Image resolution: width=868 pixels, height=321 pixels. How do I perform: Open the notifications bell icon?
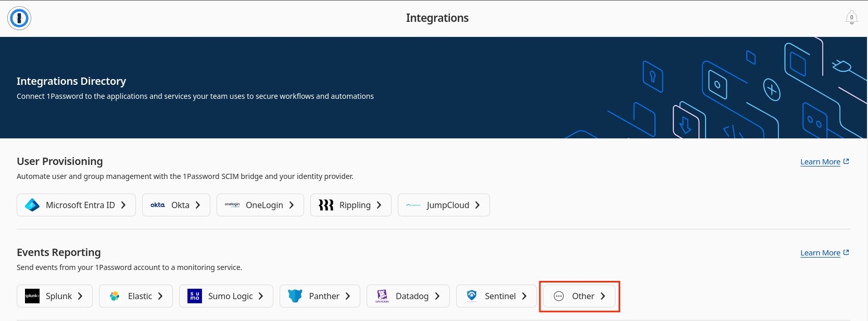[x=851, y=18]
